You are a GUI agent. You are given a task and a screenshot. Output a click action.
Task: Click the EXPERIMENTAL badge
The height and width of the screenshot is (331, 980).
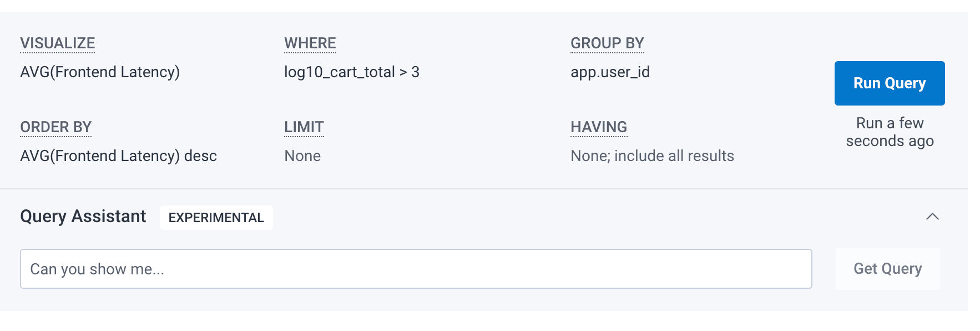tap(216, 218)
